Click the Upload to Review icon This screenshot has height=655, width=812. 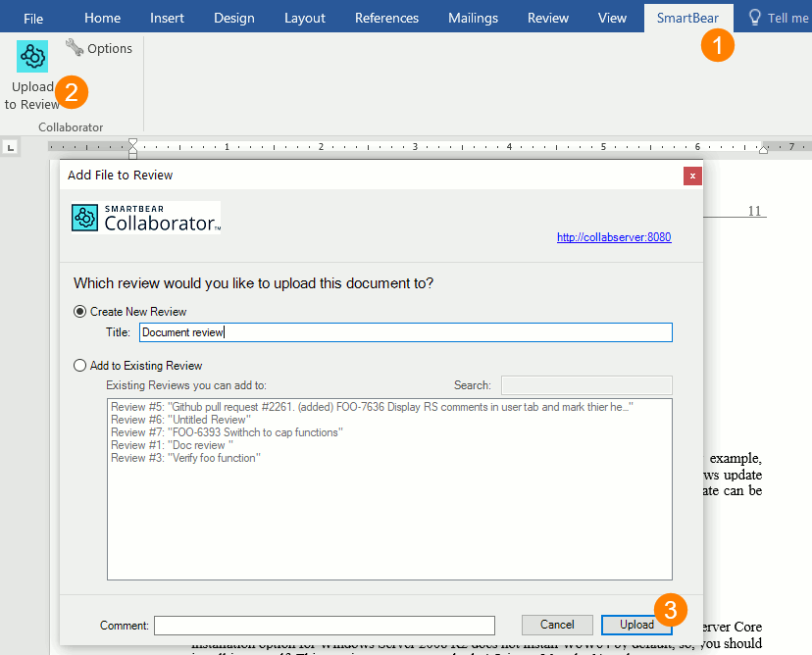pyautogui.click(x=32, y=57)
